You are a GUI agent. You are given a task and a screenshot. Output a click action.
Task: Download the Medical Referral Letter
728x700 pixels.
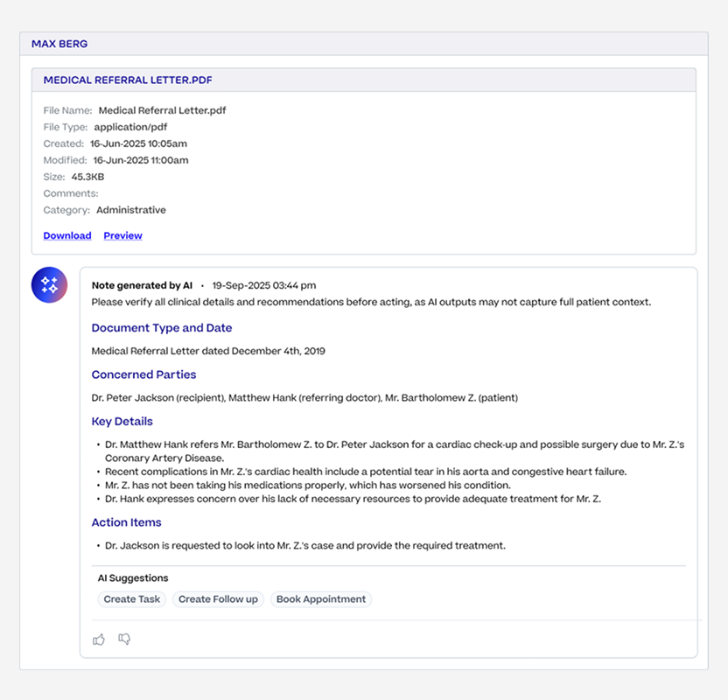[x=67, y=235]
